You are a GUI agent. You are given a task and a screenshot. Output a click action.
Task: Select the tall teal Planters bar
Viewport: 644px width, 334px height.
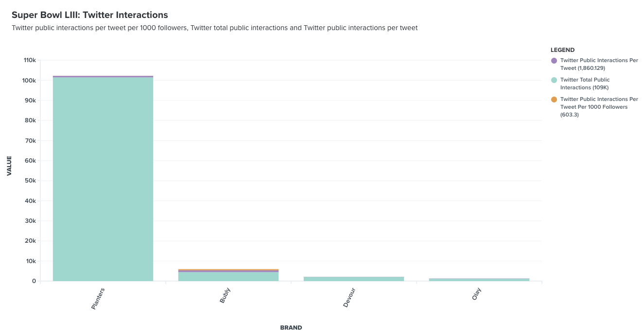pos(103,179)
